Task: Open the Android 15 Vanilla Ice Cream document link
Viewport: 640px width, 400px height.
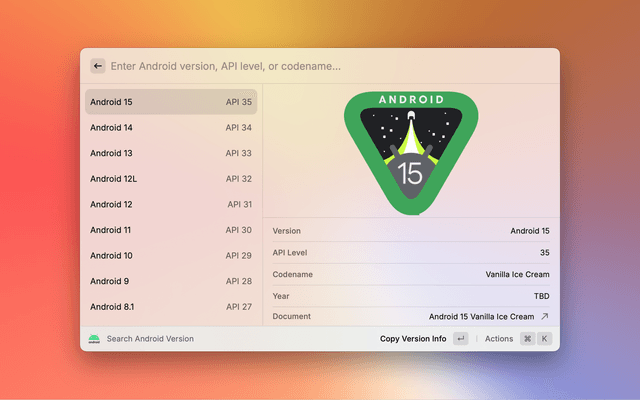Action: pyautogui.click(x=481, y=316)
